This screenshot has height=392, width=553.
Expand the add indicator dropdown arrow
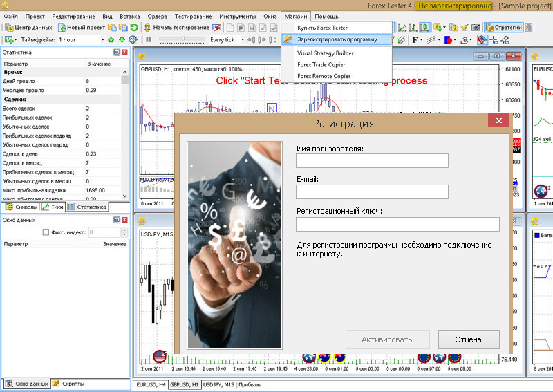tap(444, 28)
